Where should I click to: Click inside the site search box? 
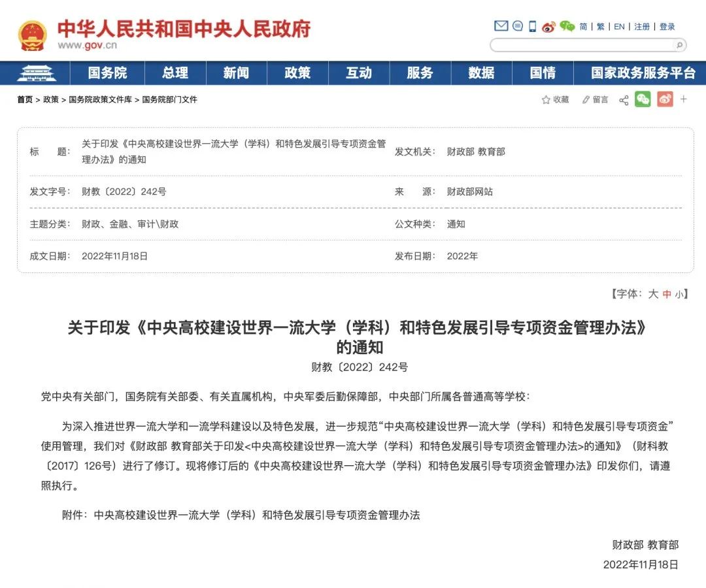click(x=582, y=45)
